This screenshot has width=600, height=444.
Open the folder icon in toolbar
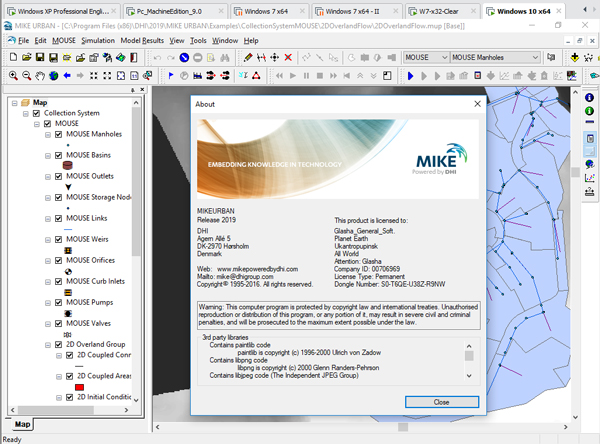pyautogui.click(x=26, y=57)
